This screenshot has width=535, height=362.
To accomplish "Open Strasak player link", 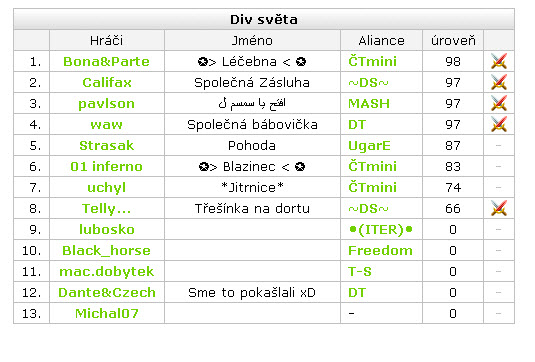I will pos(106,146).
